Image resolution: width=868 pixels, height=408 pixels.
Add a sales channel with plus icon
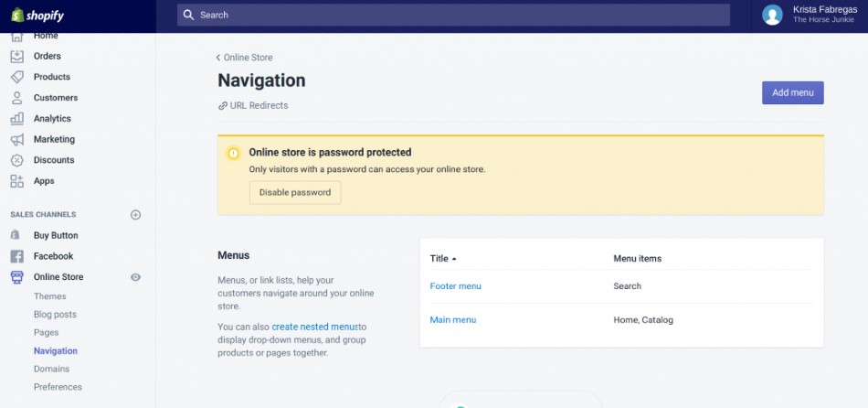click(136, 215)
